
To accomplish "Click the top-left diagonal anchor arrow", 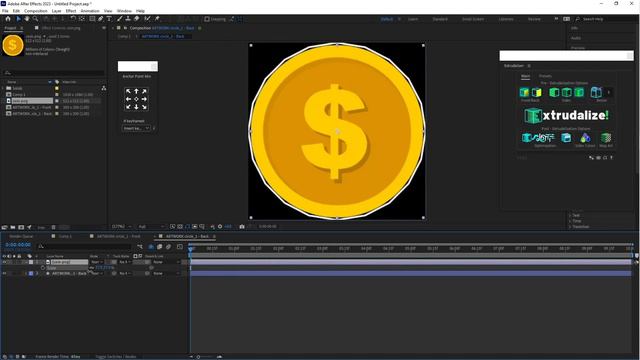I will pyautogui.click(x=129, y=91).
